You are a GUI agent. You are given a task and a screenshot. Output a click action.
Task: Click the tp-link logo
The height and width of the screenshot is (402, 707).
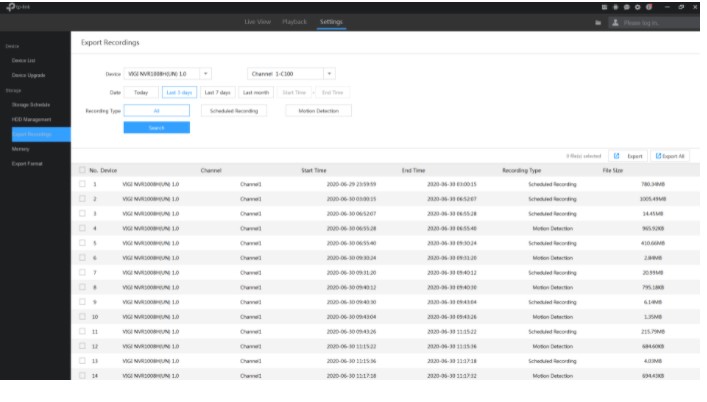[18, 7]
